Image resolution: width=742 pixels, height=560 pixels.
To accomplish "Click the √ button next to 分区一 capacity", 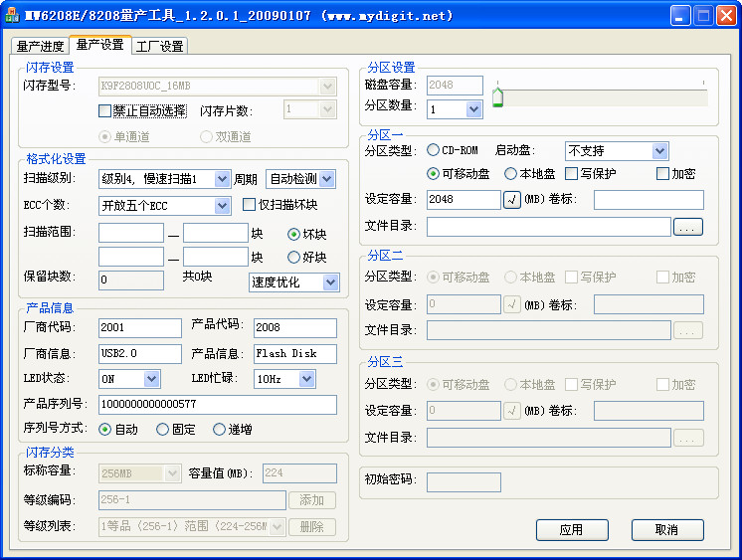I will (x=512, y=200).
